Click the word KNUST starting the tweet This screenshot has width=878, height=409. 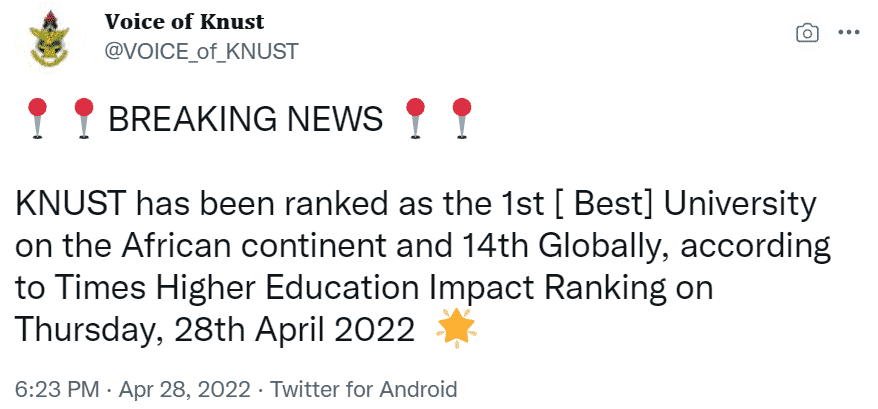(70, 206)
